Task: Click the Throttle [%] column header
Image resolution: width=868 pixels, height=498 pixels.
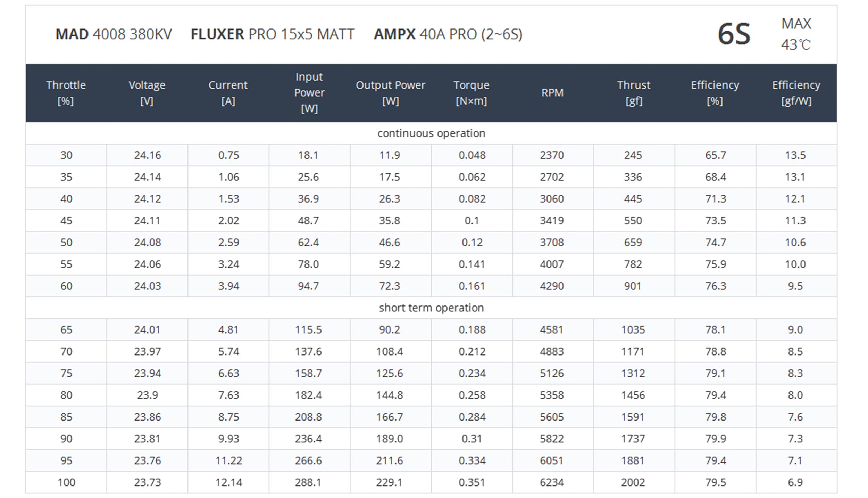Action: click(66, 93)
